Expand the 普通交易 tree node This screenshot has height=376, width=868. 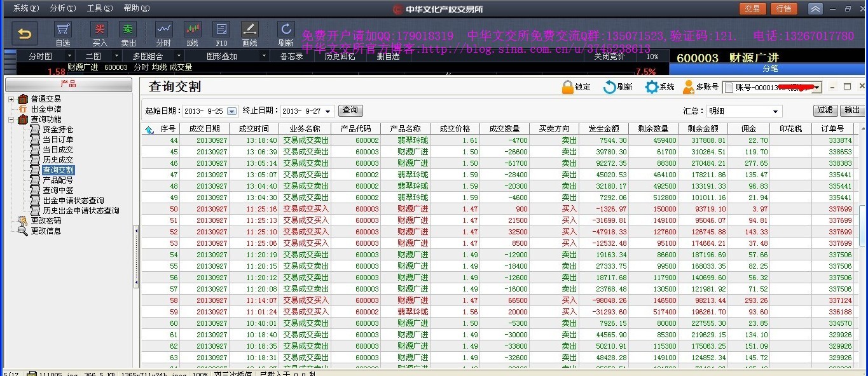(11, 99)
